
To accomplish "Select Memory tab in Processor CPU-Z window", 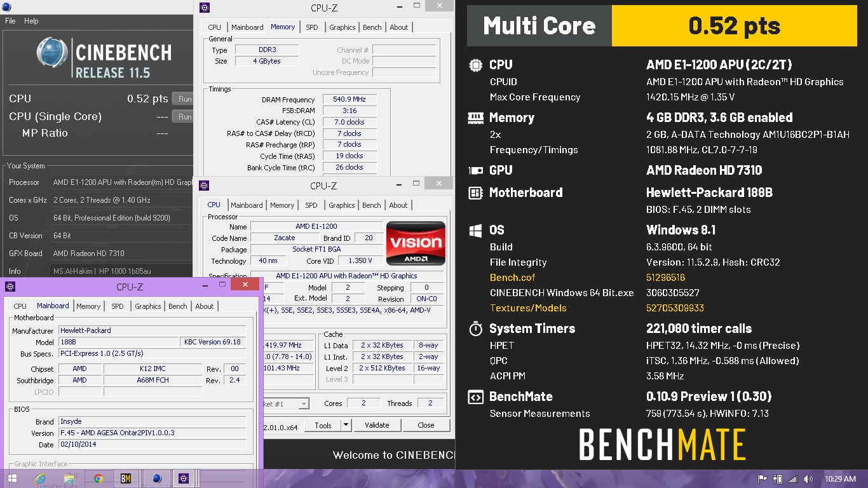I will [282, 205].
